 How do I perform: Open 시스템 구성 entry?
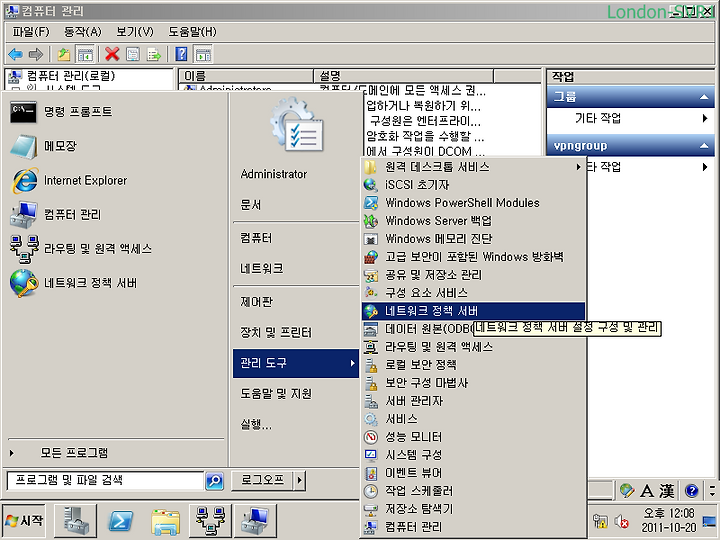[473, 455]
